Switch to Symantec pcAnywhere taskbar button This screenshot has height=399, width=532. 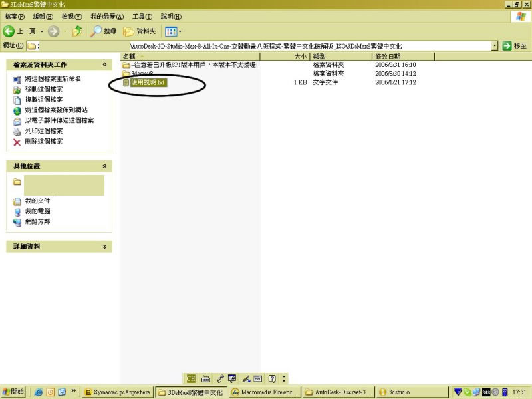[x=118, y=392]
